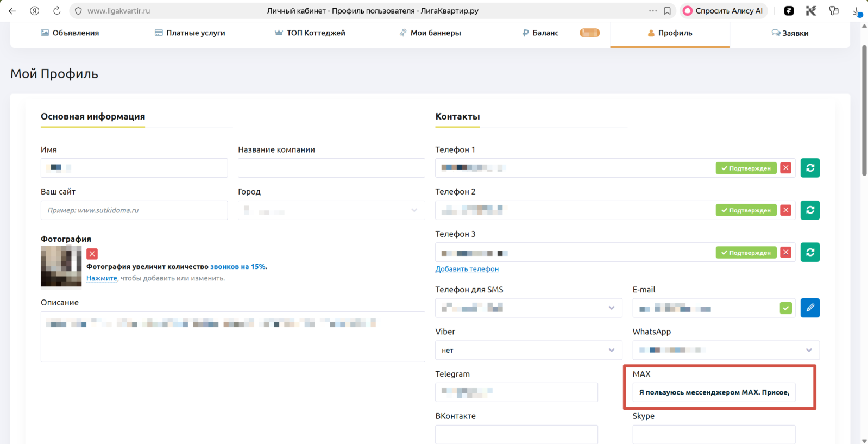
Task: Delete Телефон 3 with the red X
Action: point(785,252)
